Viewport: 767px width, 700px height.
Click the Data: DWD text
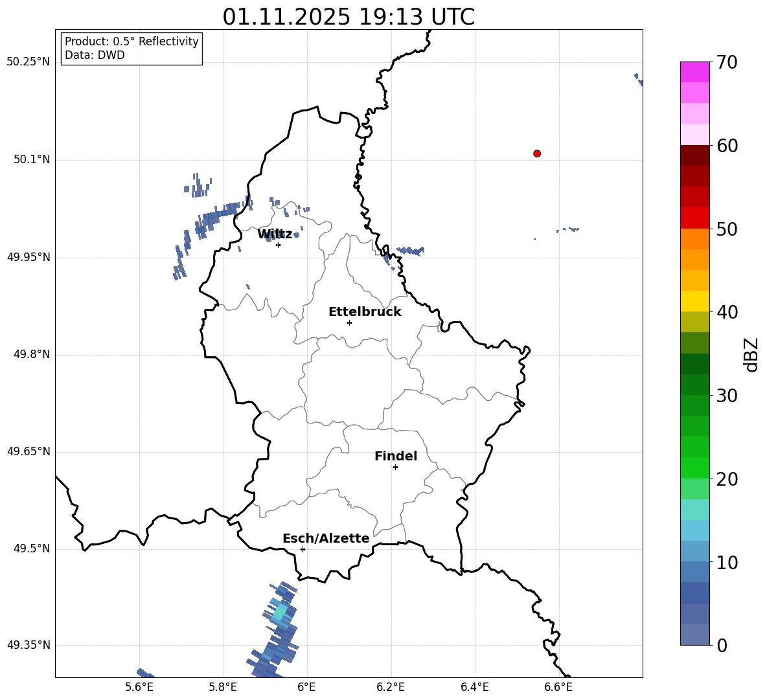click(95, 55)
